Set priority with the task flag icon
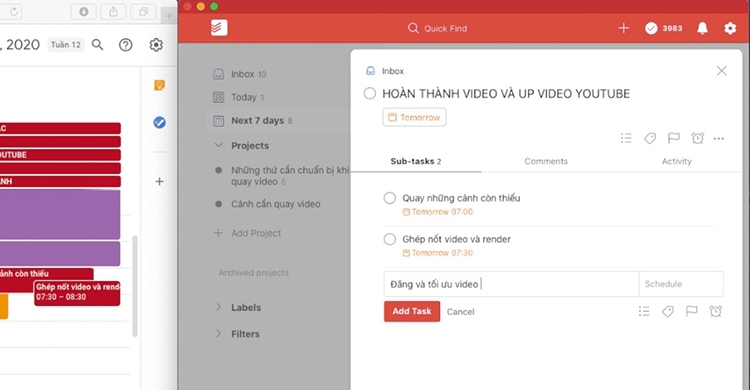 673,138
